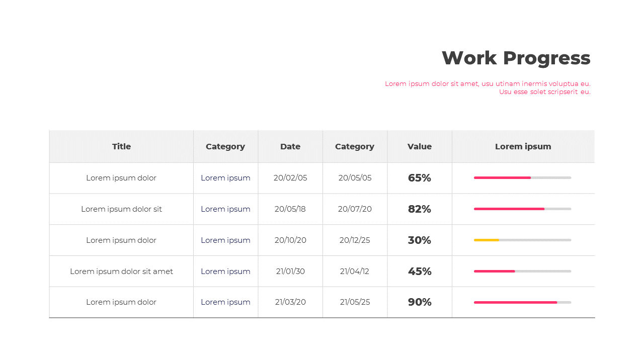The image size is (644, 362).
Task: Open the Lorem ipsum link in the 82% row
Action: point(225,209)
